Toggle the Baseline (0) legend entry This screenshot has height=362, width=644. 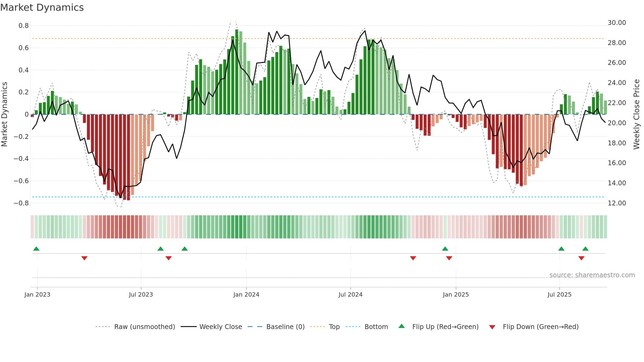pyautogui.click(x=276, y=327)
